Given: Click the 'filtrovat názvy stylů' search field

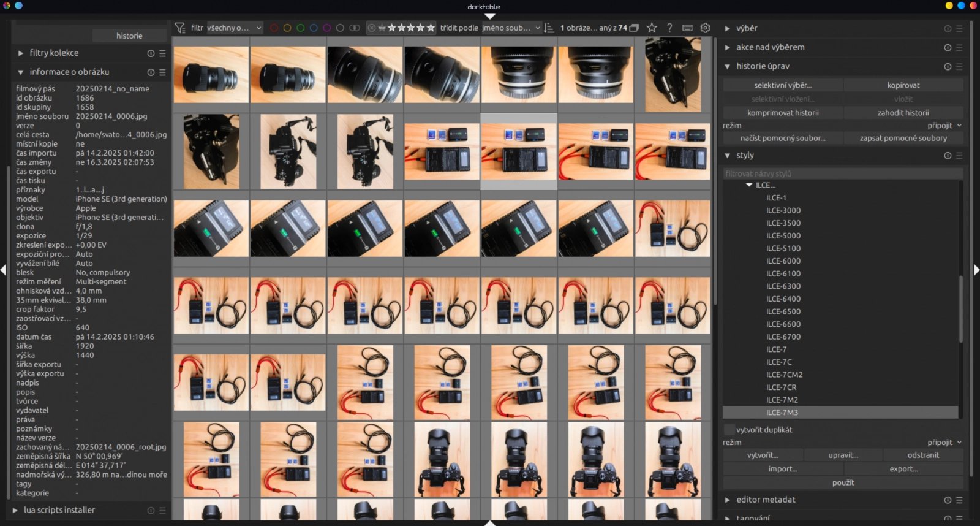Looking at the screenshot, I should tap(843, 173).
